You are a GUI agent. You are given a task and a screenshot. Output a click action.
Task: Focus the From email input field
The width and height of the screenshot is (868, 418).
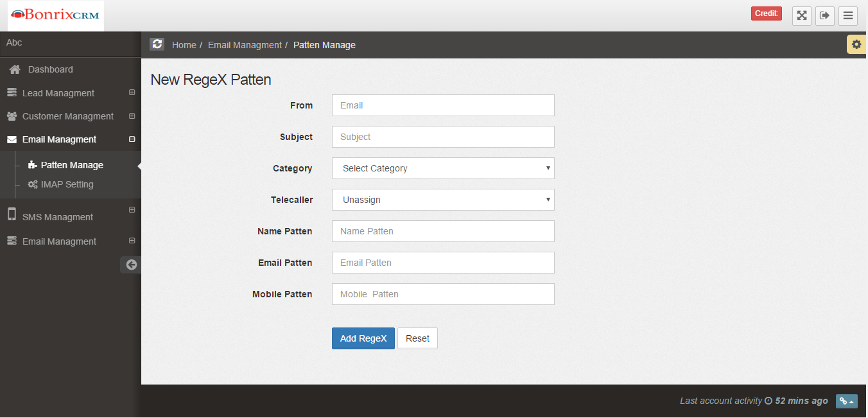click(443, 105)
